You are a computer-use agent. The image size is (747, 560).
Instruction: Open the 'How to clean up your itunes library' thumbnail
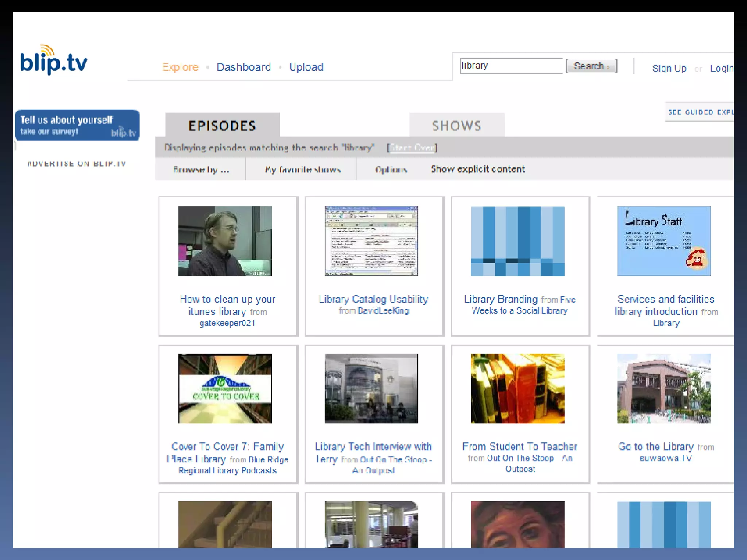click(225, 241)
